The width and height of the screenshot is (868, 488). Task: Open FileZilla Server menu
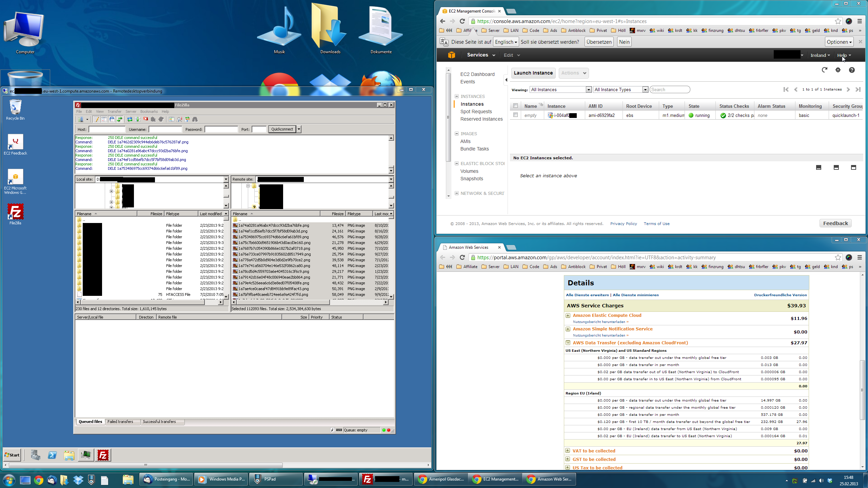(131, 111)
